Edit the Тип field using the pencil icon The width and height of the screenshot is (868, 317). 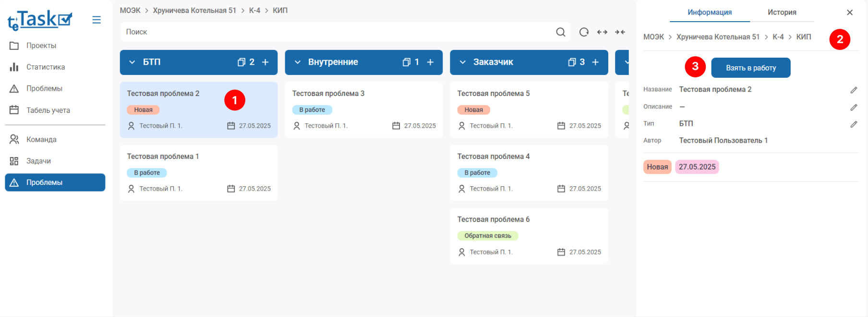[x=854, y=124]
